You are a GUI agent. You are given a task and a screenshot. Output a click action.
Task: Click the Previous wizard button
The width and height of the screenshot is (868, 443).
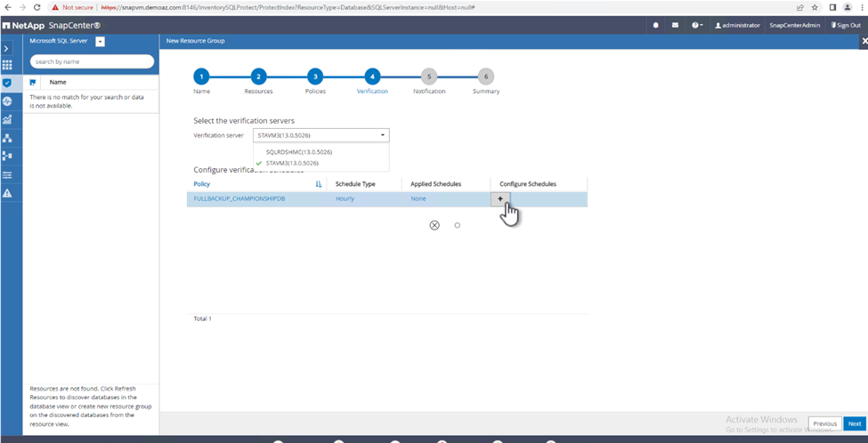824,423
